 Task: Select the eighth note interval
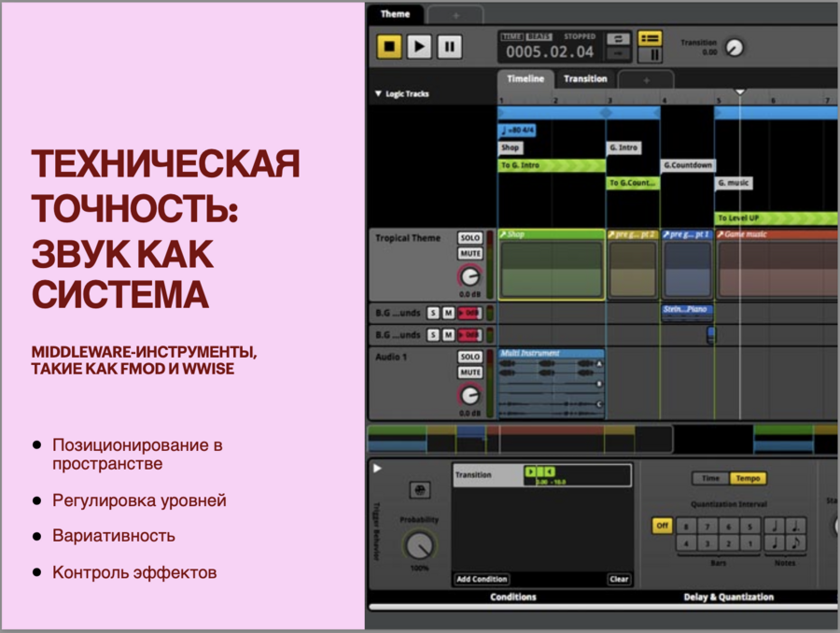(795, 543)
